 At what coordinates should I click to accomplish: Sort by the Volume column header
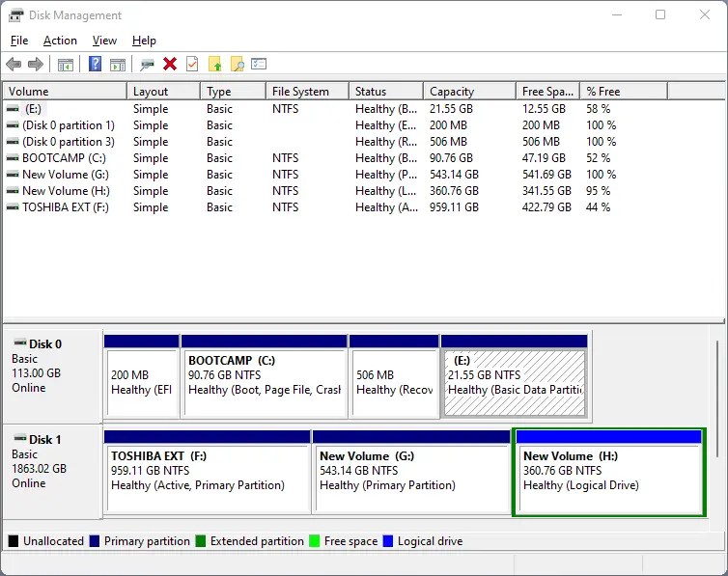(x=65, y=92)
